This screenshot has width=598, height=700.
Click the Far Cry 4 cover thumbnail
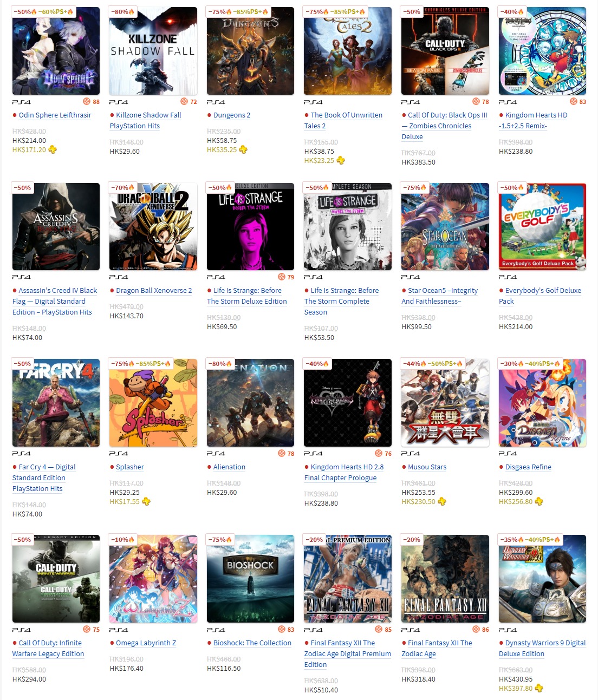click(56, 403)
